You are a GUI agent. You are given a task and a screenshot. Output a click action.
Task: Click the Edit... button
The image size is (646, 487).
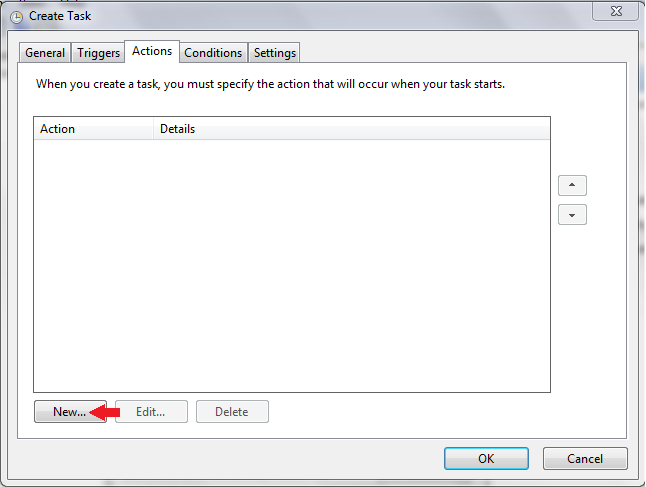pos(151,412)
